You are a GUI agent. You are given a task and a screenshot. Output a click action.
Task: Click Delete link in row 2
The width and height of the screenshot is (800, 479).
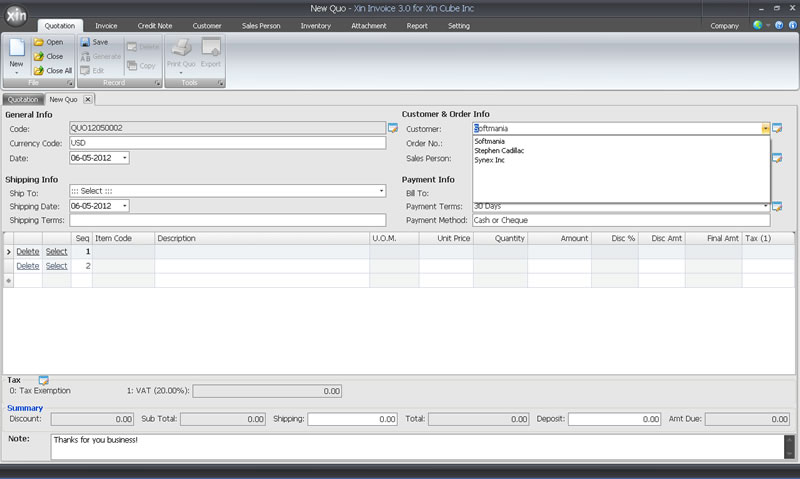28,266
